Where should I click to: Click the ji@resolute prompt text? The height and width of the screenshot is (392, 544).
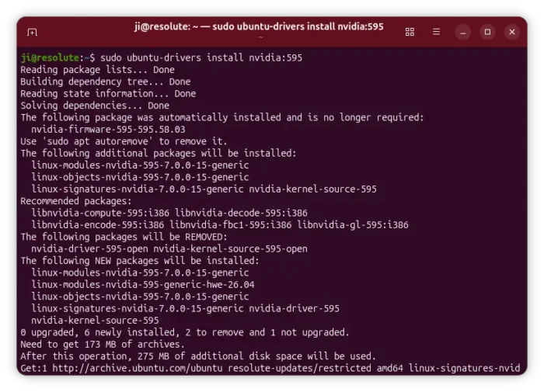pos(50,57)
